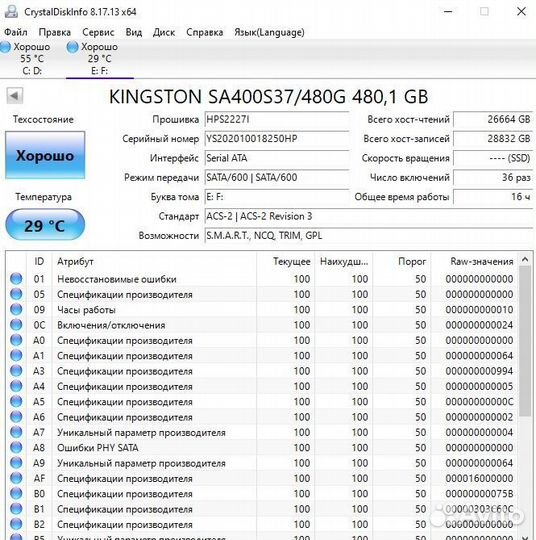Click the drive title KINGSTON SA400S37/480G

point(269,96)
